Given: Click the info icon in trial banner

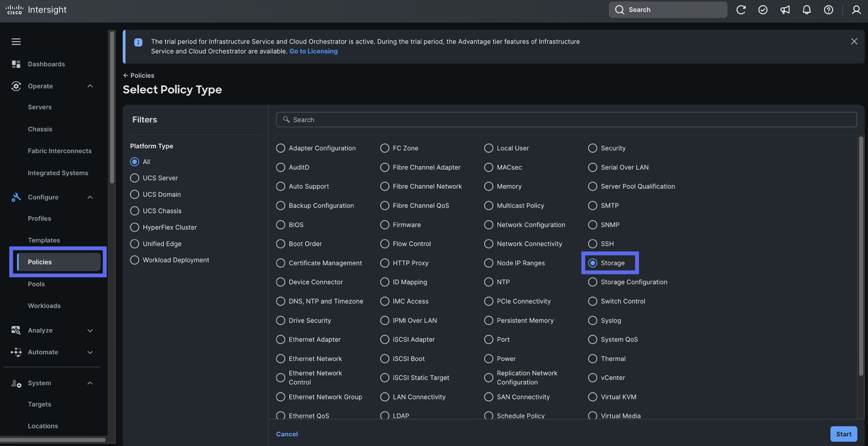Looking at the screenshot, I should pyautogui.click(x=138, y=42).
